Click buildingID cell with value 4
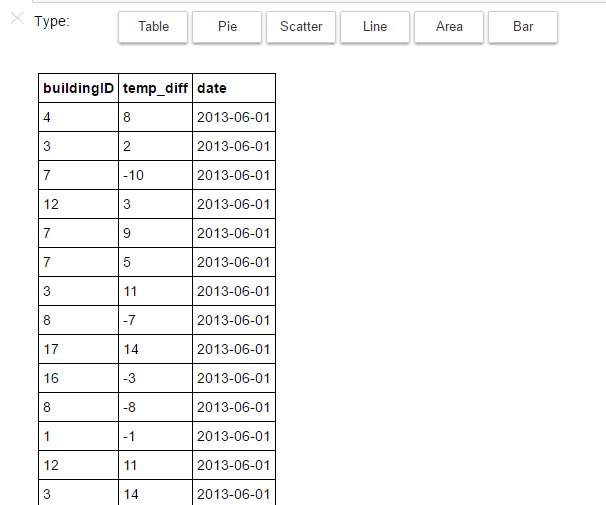The image size is (606, 505). tap(78, 117)
